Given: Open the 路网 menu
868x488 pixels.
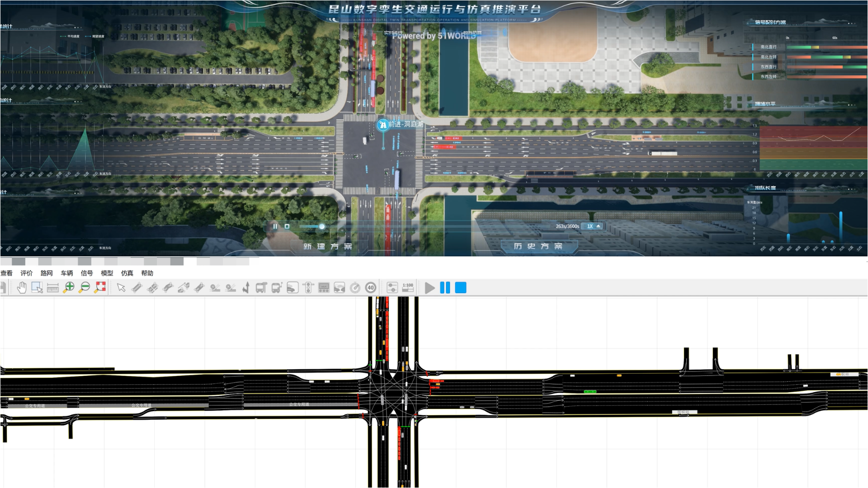Looking at the screenshot, I should [x=47, y=273].
